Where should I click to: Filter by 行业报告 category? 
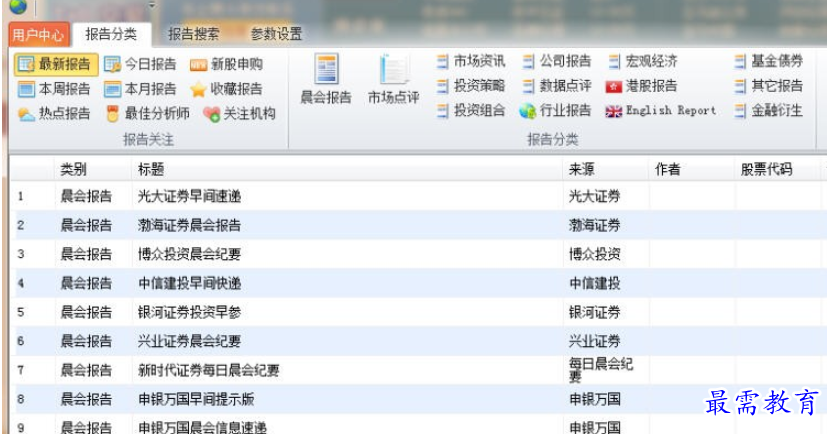(555, 110)
